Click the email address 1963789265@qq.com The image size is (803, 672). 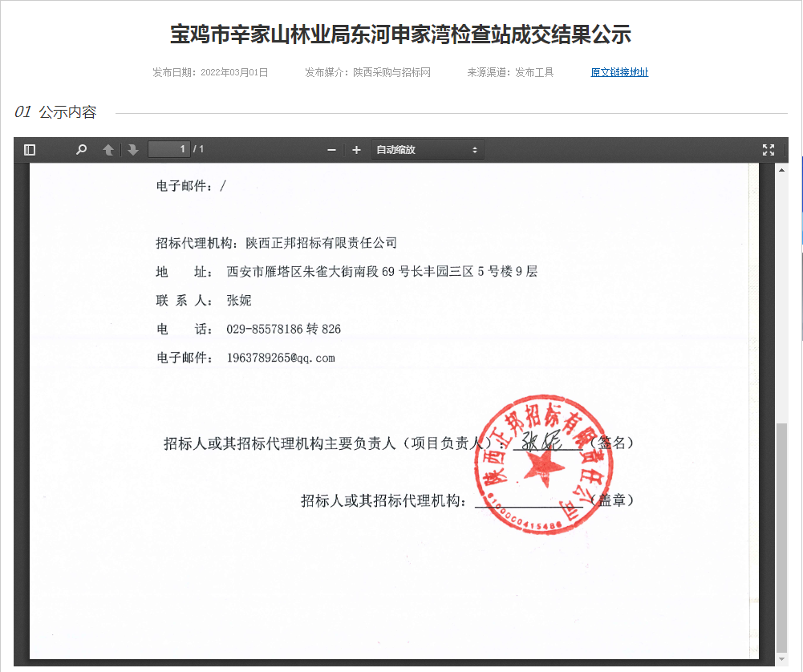281,358
